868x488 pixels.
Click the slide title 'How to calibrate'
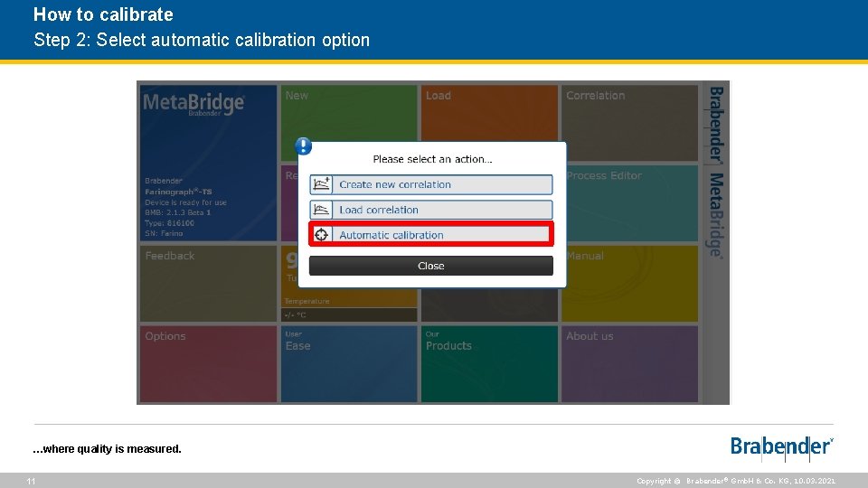point(103,14)
